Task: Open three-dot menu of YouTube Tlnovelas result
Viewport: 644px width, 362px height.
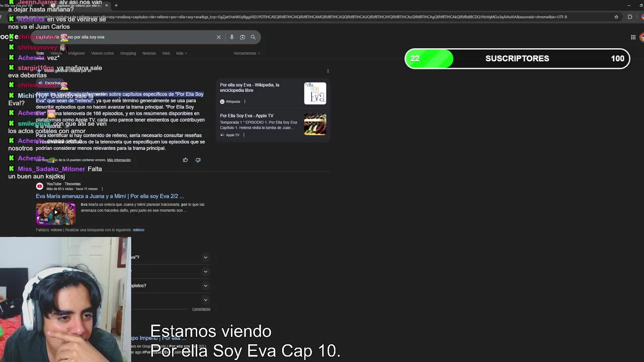Action: [102, 189]
